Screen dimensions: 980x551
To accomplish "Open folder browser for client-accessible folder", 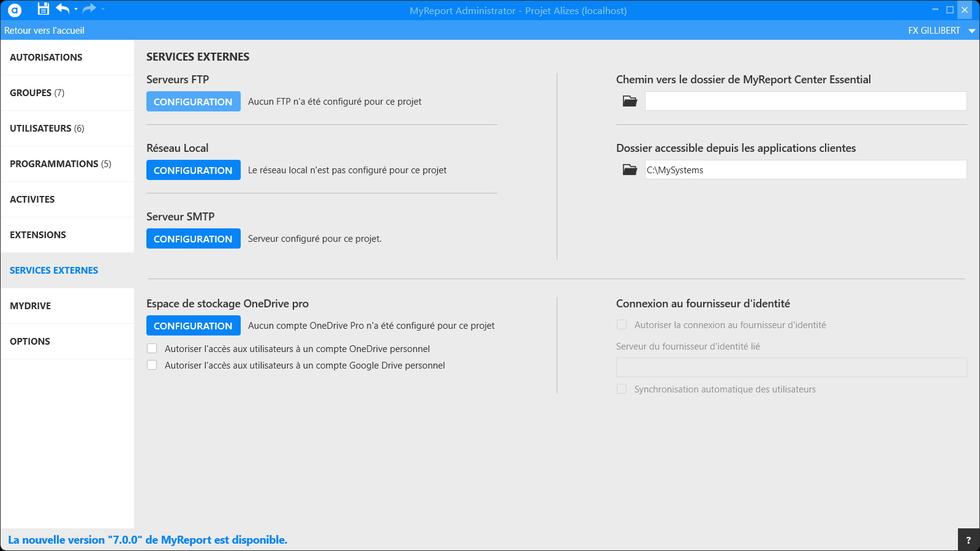I will (x=630, y=170).
